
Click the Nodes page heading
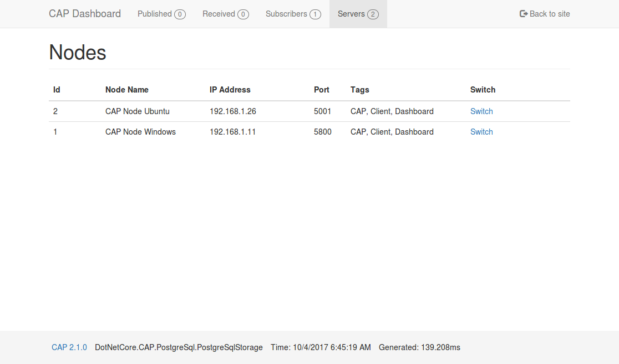(78, 52)
